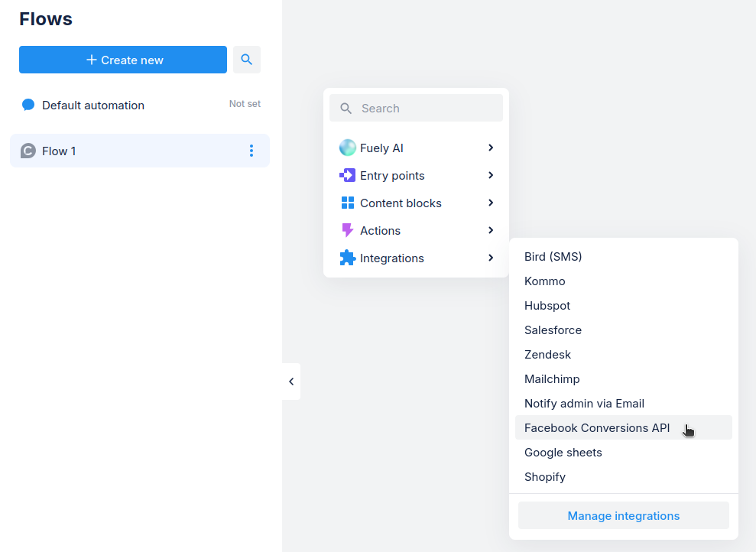Click the Default automation chat bubble icon

tap(28, 105)
